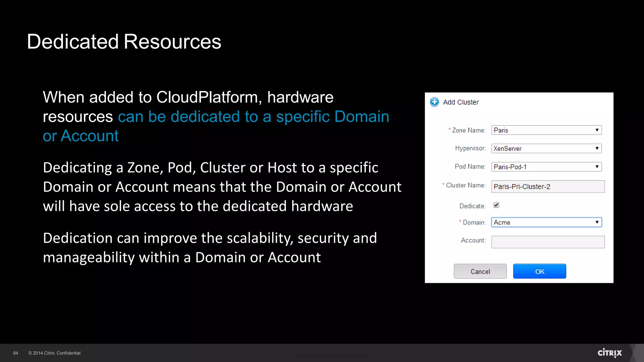Click the 'Dedicate:' label
Screen dimensions: 644x362
point(473,206)
